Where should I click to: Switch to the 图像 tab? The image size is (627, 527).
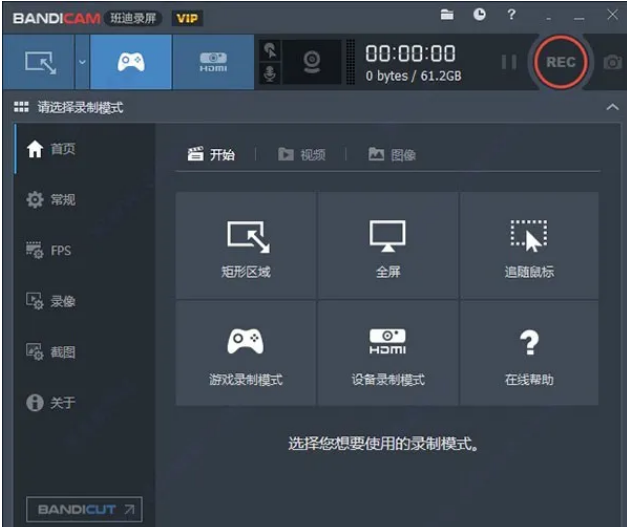(392, 154)
